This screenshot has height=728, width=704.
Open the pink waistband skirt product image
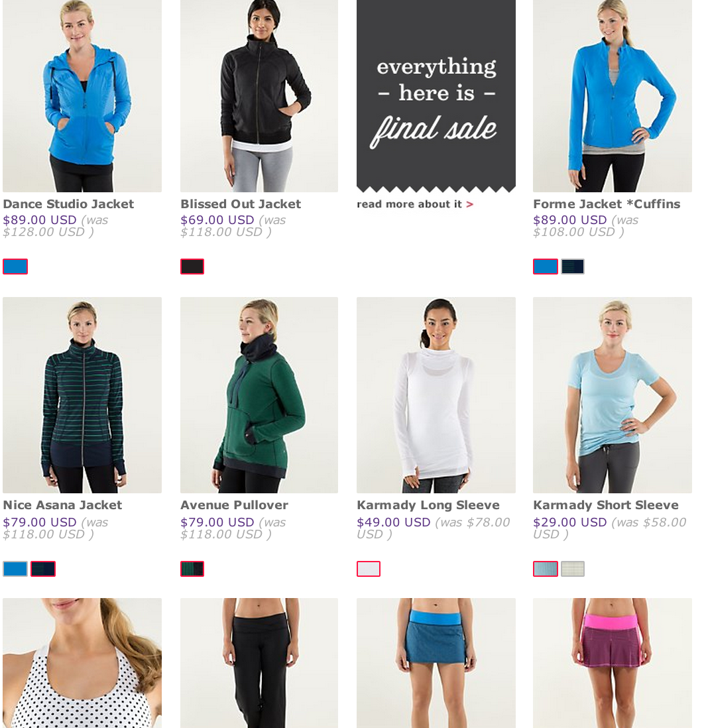coord(612,663)
